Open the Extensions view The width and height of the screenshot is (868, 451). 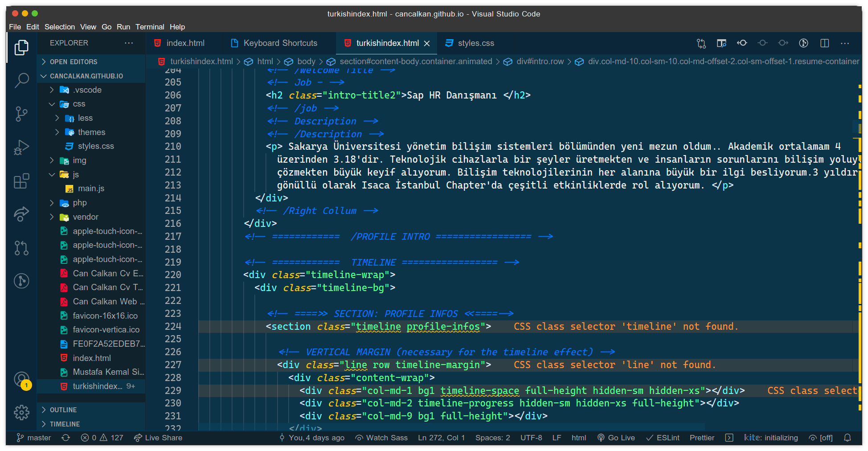point(21,181)
